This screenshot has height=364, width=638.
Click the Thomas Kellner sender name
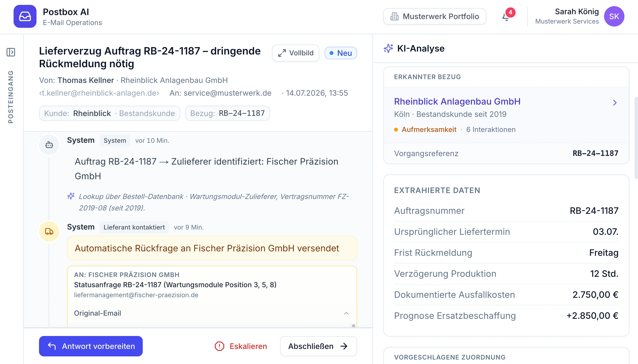(86, 80)
